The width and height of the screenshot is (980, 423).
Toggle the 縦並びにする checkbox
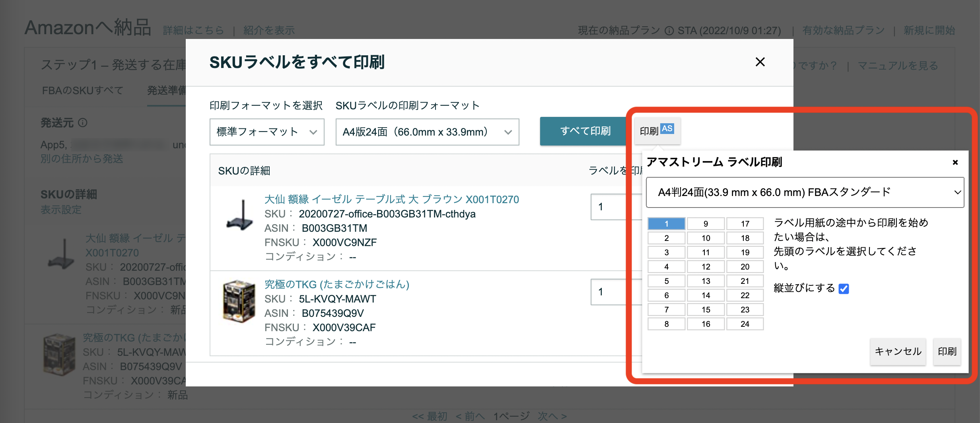pos(844,289)
